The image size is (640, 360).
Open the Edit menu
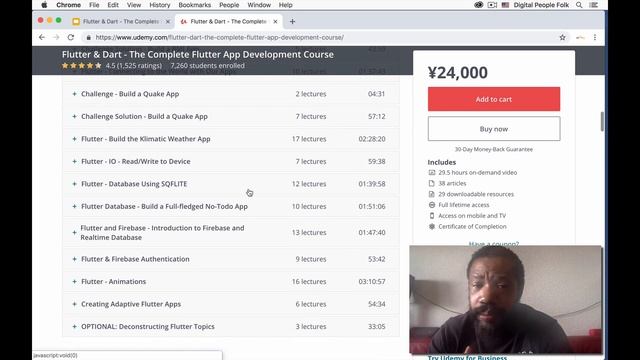pos(113,5)
